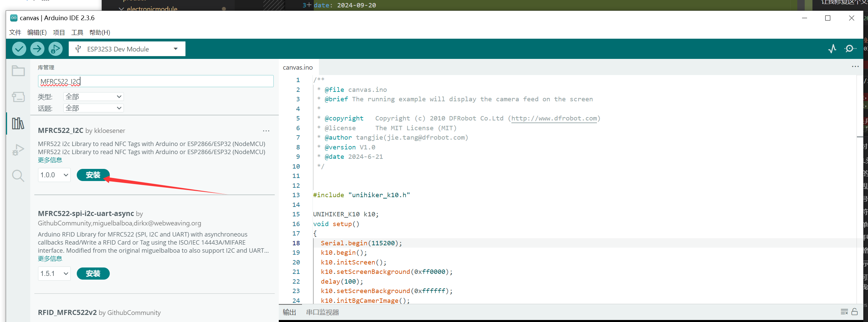Open the ESP32S3 Dev Module board dropdown

click(x=127, y=49)
